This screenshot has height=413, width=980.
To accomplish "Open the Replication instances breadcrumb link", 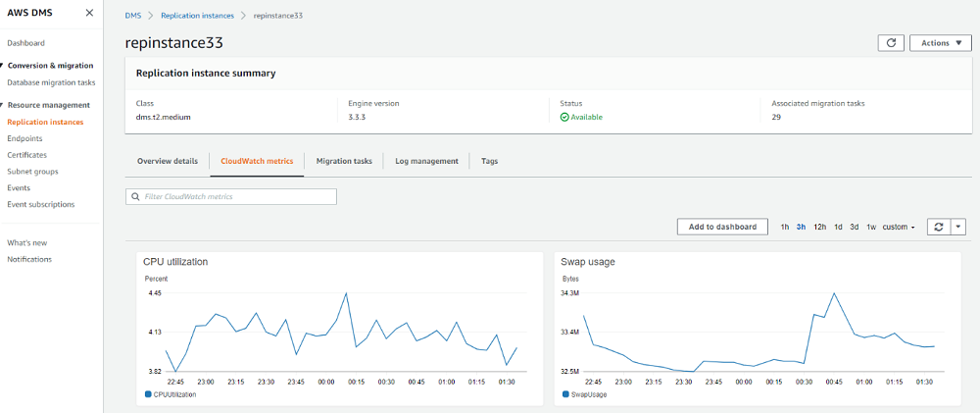I will coord(197,17).
